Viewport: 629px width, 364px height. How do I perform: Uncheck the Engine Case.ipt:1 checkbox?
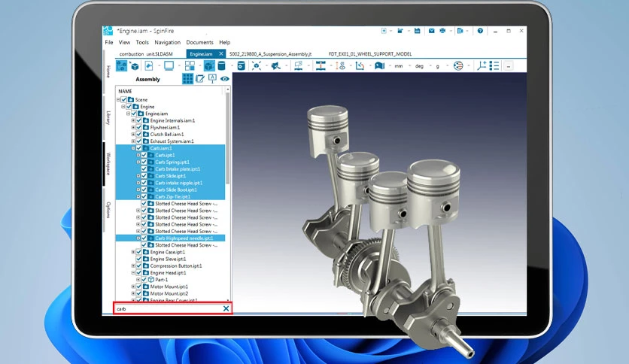138,252
